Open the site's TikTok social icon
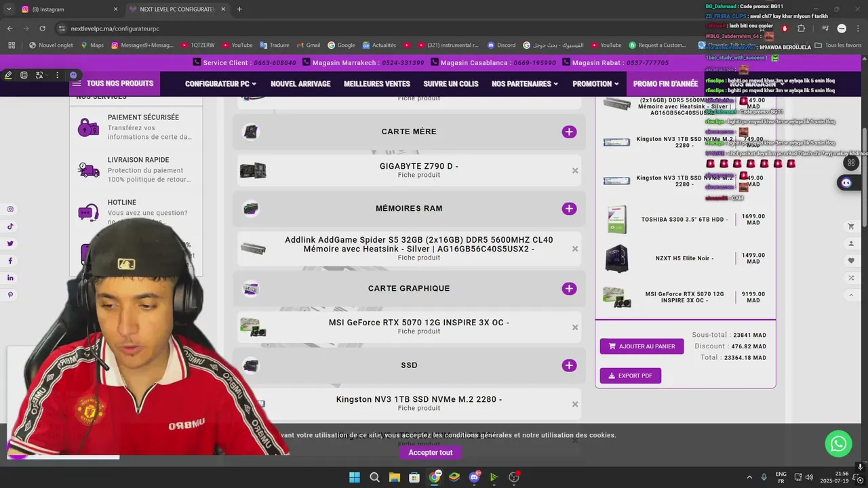Viewport: 868px width, 488px height. click(10, 226)
